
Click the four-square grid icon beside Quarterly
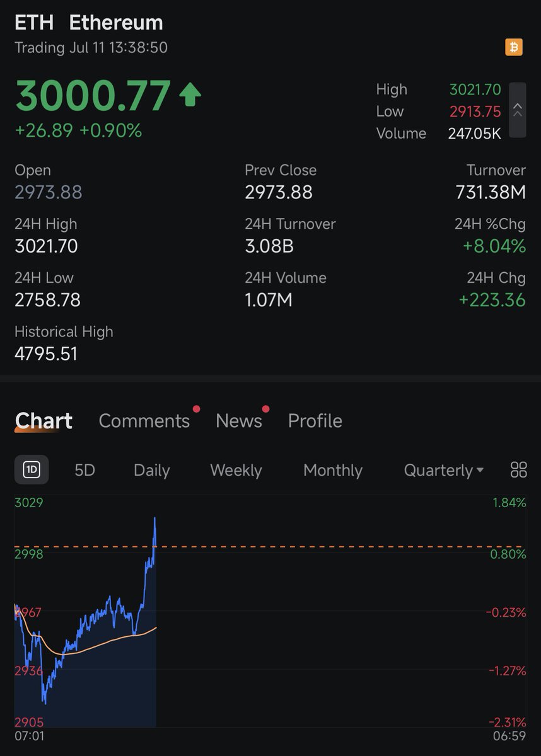tap(518, 470)
